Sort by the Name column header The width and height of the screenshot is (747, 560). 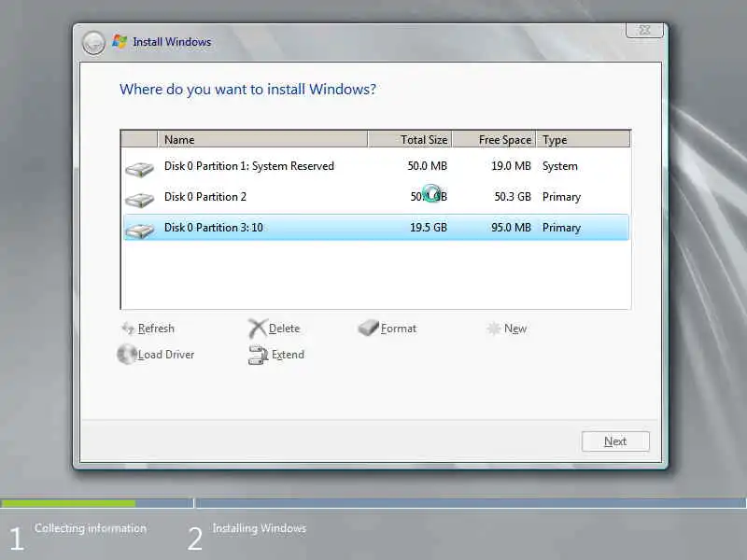click(262, 139)
